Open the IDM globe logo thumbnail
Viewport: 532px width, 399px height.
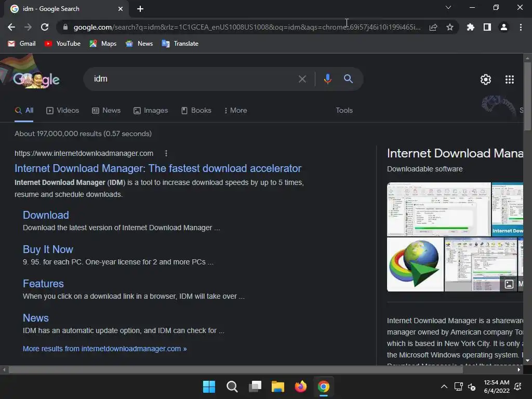(415, 264)
